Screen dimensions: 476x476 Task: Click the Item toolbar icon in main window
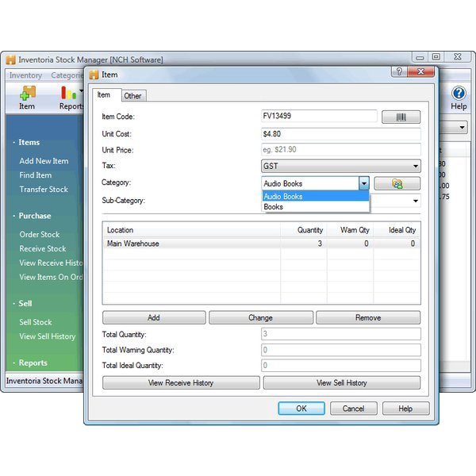(27, 98)
